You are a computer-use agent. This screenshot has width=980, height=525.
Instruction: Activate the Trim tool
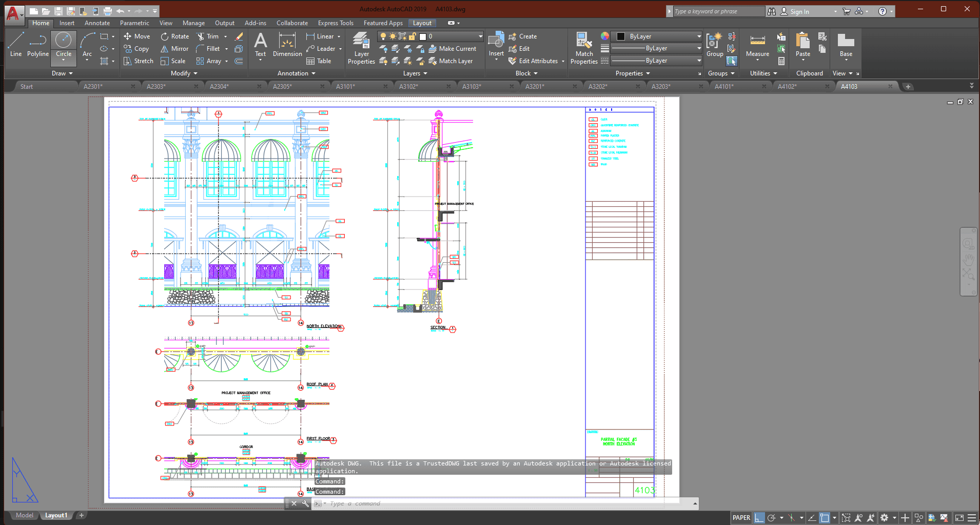click(x=208, y=36)
